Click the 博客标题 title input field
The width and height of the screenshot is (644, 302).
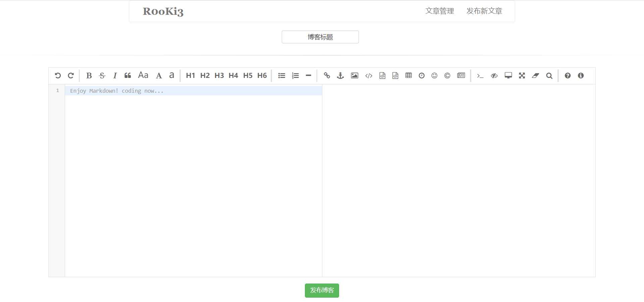click(320, 37)
